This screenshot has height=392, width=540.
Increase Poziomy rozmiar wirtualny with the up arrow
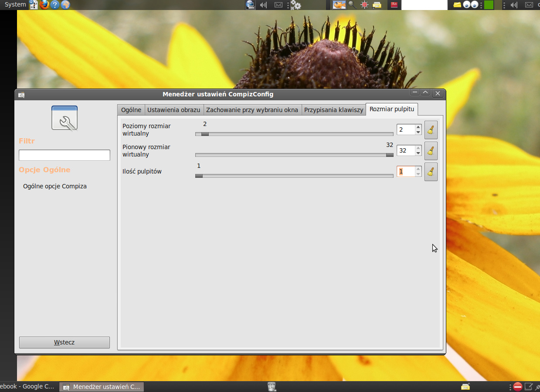[418, 127]
